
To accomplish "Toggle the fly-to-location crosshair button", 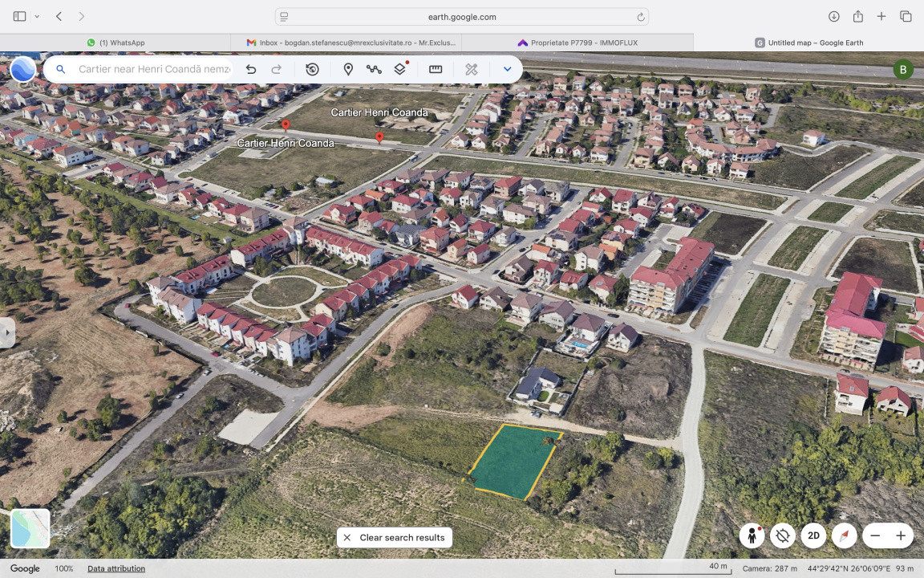I will (783, 535).
